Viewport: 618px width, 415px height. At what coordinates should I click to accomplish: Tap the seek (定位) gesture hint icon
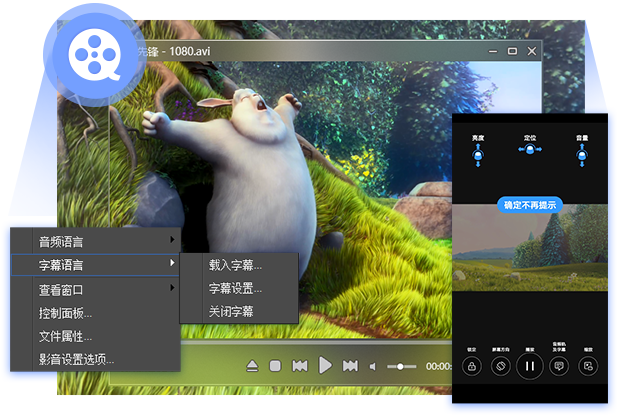pyautogui.click(x=530, y=149)
